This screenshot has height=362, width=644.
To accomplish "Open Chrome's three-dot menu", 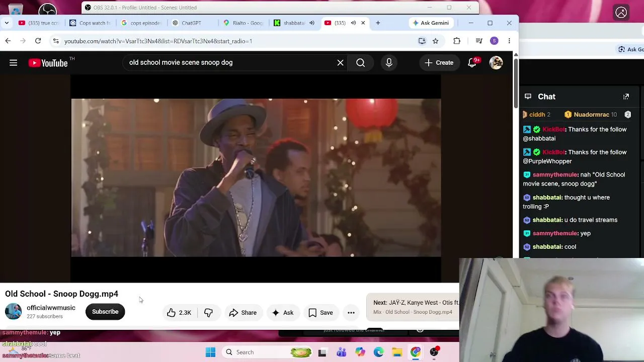I will pos(509,41).
